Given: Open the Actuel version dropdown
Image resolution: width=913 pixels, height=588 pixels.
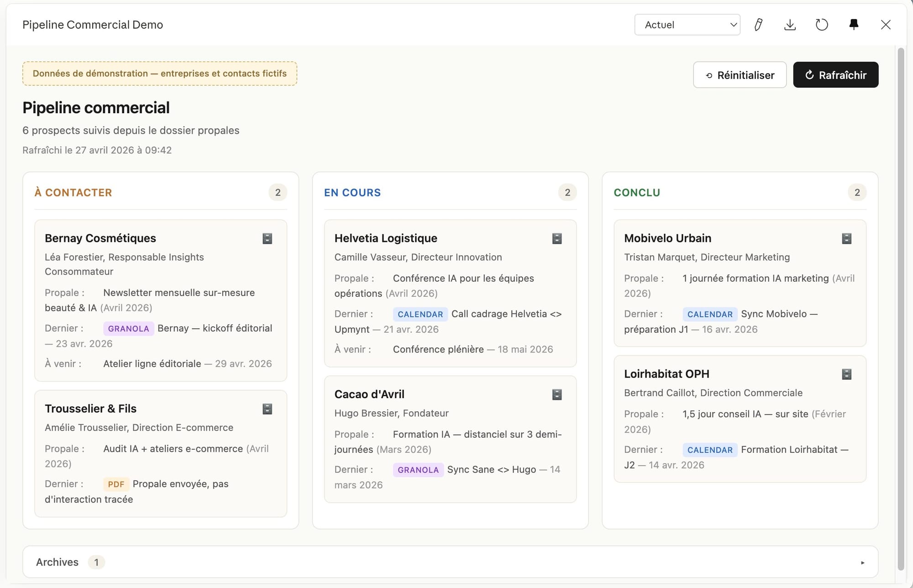Looking at the screenshot, I should tap(687, 25).
